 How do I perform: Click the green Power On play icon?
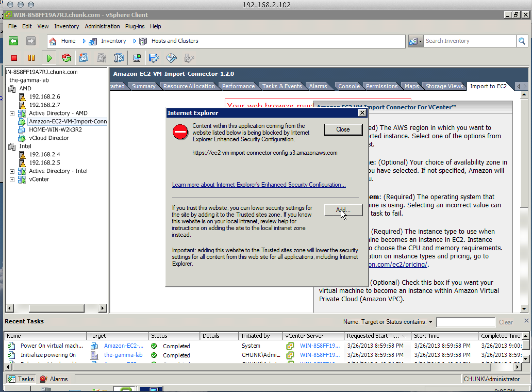tap(49, 58)
